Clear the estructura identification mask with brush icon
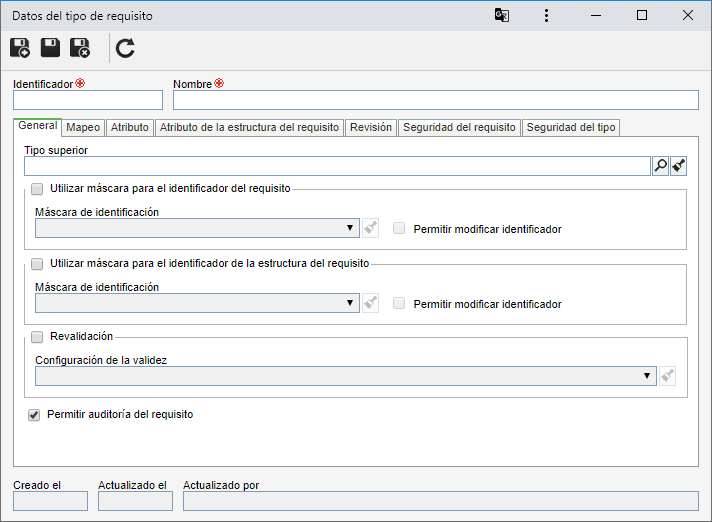The width and height of the screenshot is (712, 522). 371,303
